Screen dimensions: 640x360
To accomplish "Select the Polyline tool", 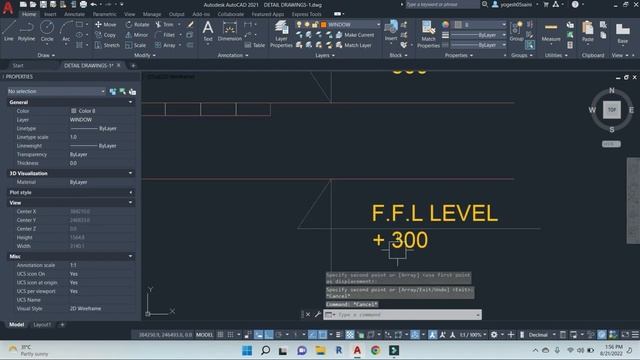I will (26, 31).
